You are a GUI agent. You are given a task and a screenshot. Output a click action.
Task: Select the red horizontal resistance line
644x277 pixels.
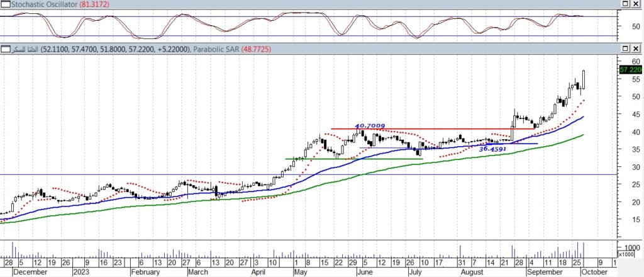[x=428, y=129]
